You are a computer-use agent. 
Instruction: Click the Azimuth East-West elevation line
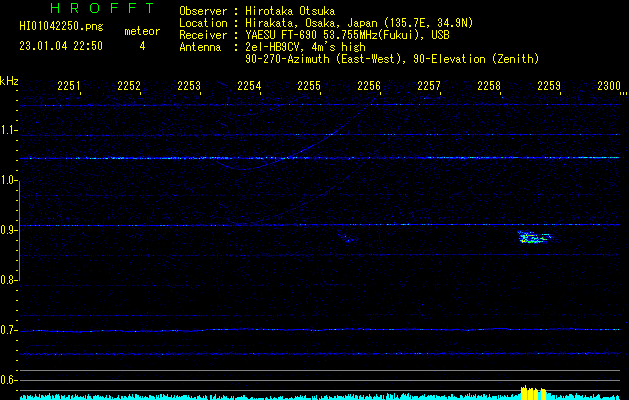[392, 59]
